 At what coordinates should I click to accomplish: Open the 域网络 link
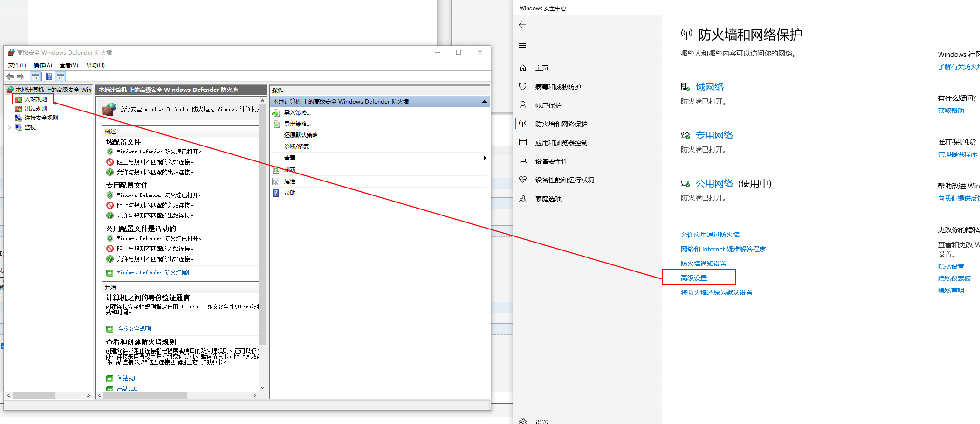coord(710,87)
